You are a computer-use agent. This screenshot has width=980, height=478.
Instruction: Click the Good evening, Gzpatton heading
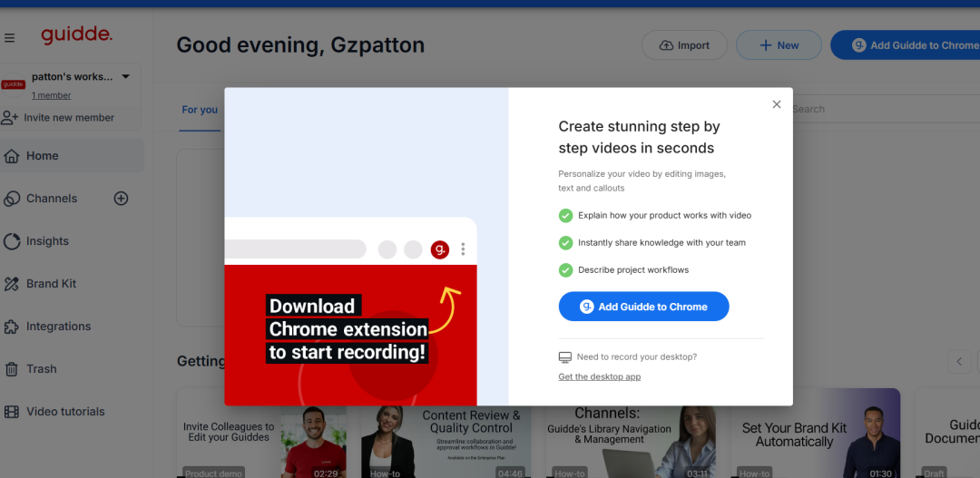click(300, 45)
